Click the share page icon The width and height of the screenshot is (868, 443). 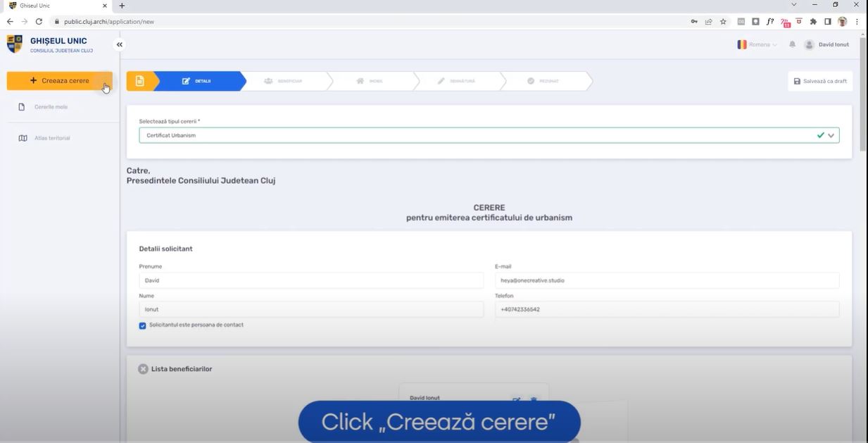709,22
